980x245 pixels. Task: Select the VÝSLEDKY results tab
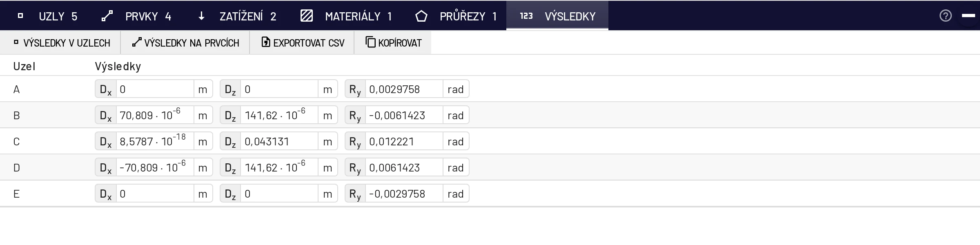click(557, 16)
